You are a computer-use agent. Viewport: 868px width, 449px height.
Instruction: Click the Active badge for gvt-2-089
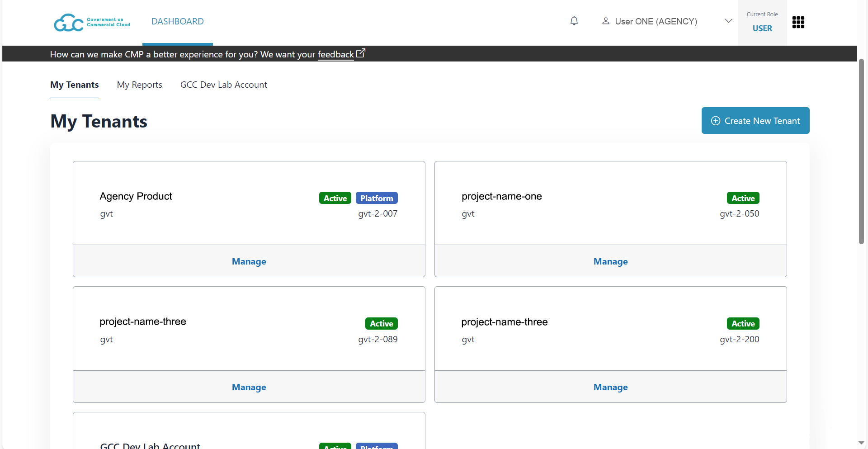[382, 323]
